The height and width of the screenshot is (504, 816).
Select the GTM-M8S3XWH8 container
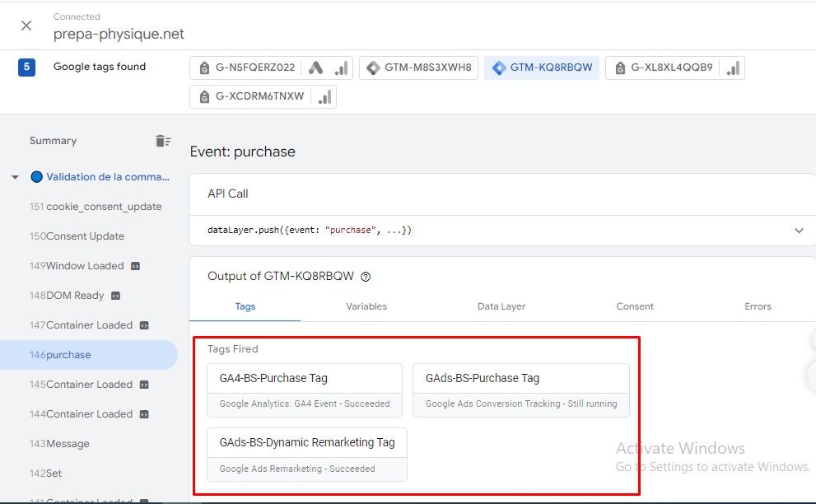(x=418, y=68)
